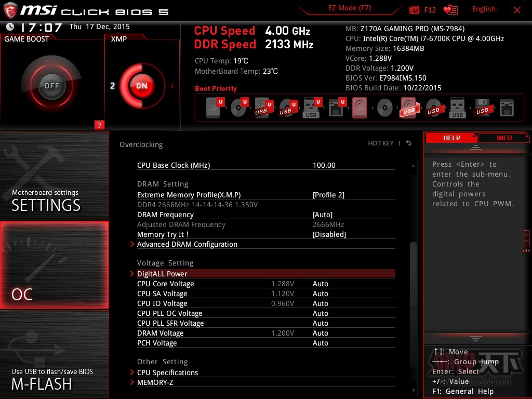
Task: Choose the UEFI USB key boot icon
Action: tap(312, 108)
